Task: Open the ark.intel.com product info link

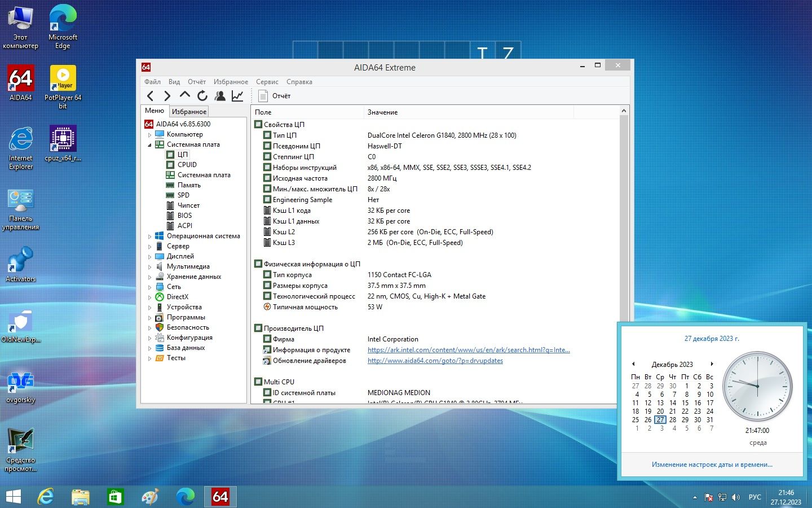Action: tap(469, 350)
